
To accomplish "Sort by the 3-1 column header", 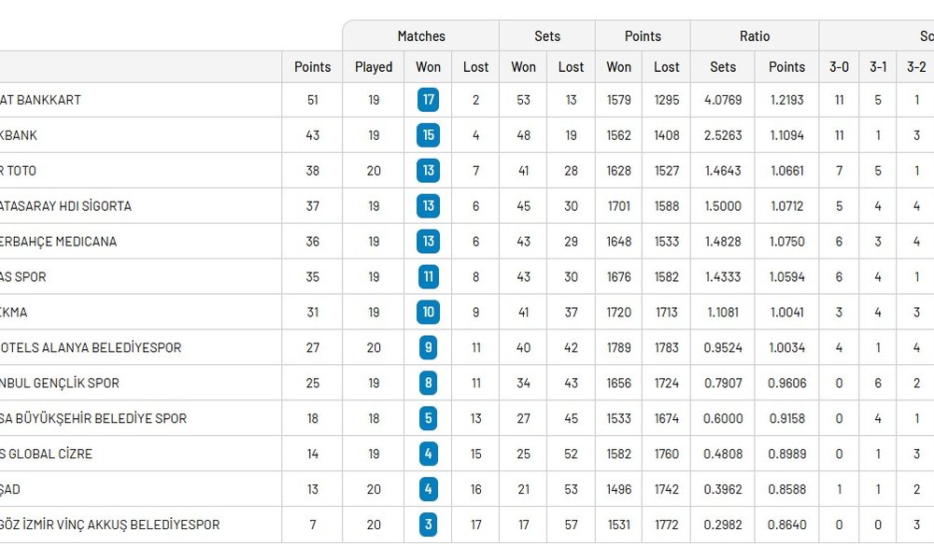I will coord(878,67).
